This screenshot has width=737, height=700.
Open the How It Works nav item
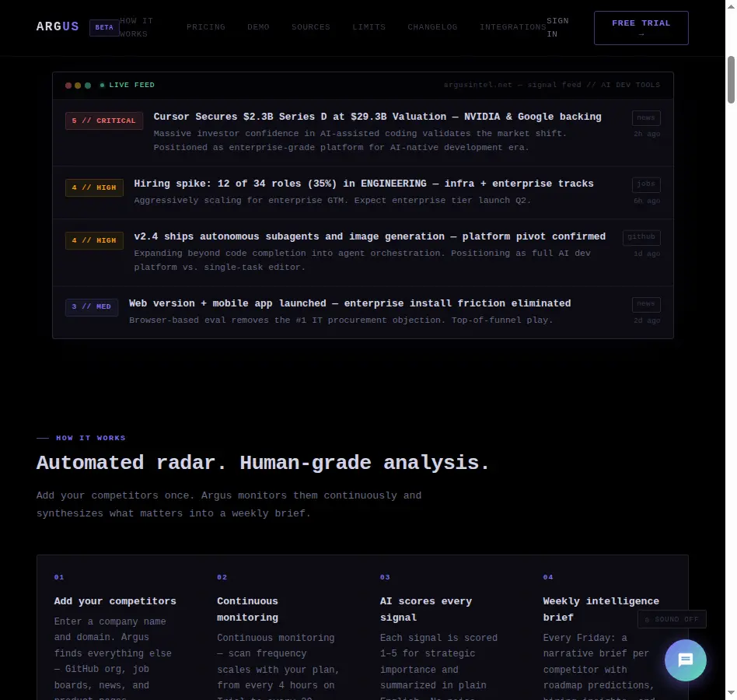coord(136,28)
